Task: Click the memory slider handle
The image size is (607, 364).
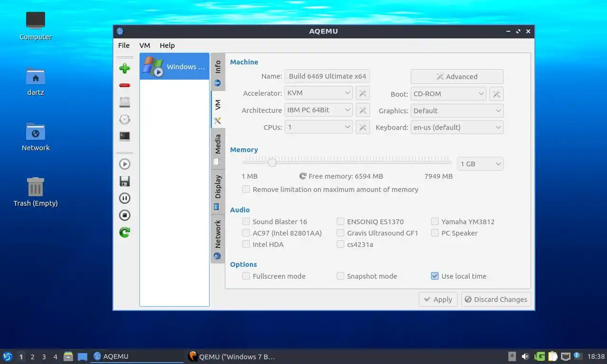Action: coord(272,162)
